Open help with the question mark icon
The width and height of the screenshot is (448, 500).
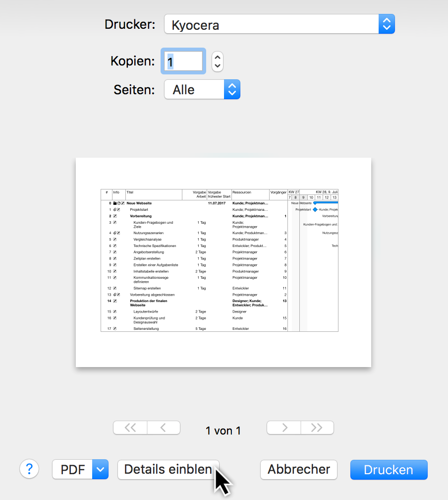[x=29, y=469]
